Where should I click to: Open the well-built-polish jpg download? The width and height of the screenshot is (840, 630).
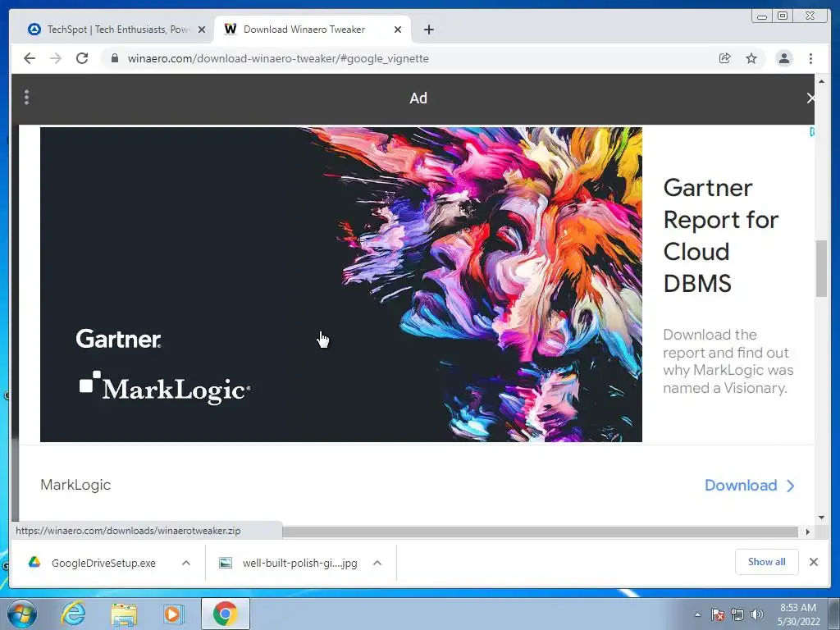(x=289, y=563)
